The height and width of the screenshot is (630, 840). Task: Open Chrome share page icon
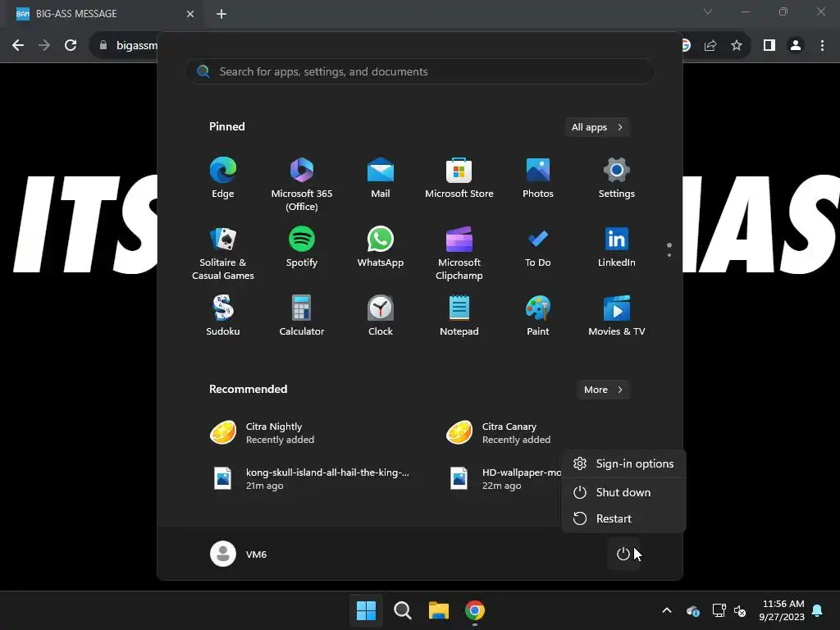pos(710,46)
